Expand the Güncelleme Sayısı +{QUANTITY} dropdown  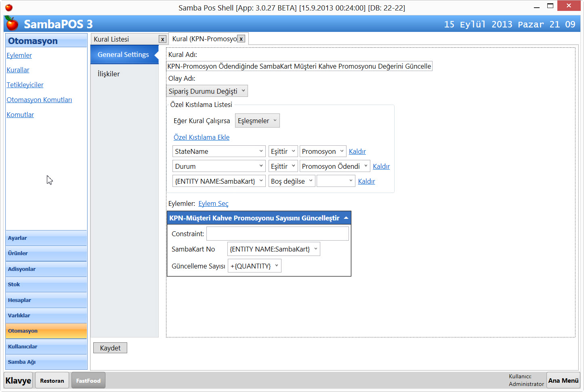click(254, 266)
